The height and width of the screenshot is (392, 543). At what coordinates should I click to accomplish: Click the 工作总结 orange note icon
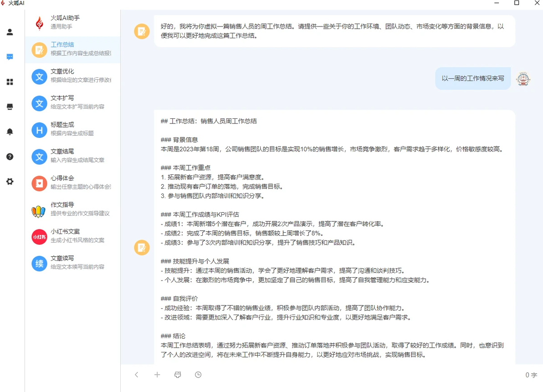(x=40, y=50)
